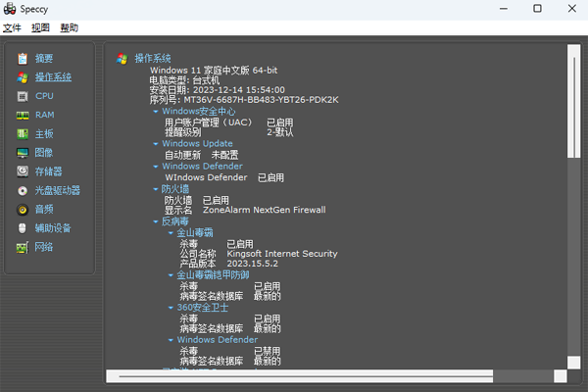Collapse the Windows Update node
This screenshot has height=392, width=588.
[156, 144]
